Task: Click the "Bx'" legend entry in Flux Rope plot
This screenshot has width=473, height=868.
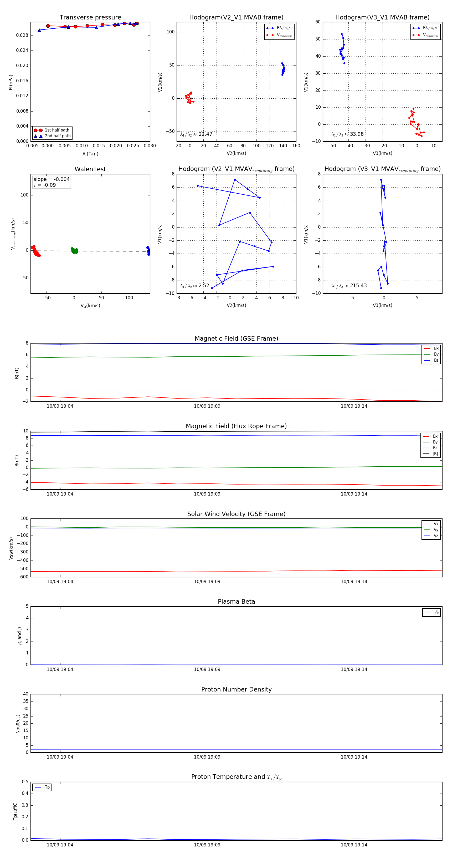Action: (431, 436)
